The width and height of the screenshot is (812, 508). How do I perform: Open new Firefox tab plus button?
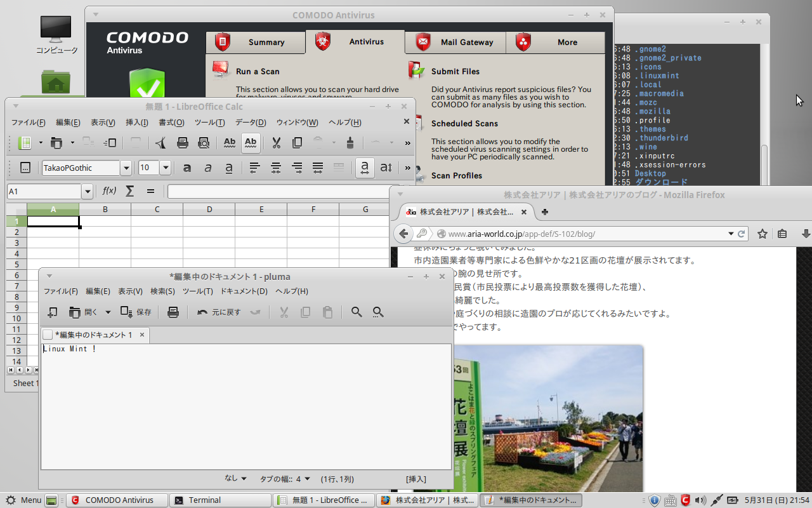(x=544, y=211)
